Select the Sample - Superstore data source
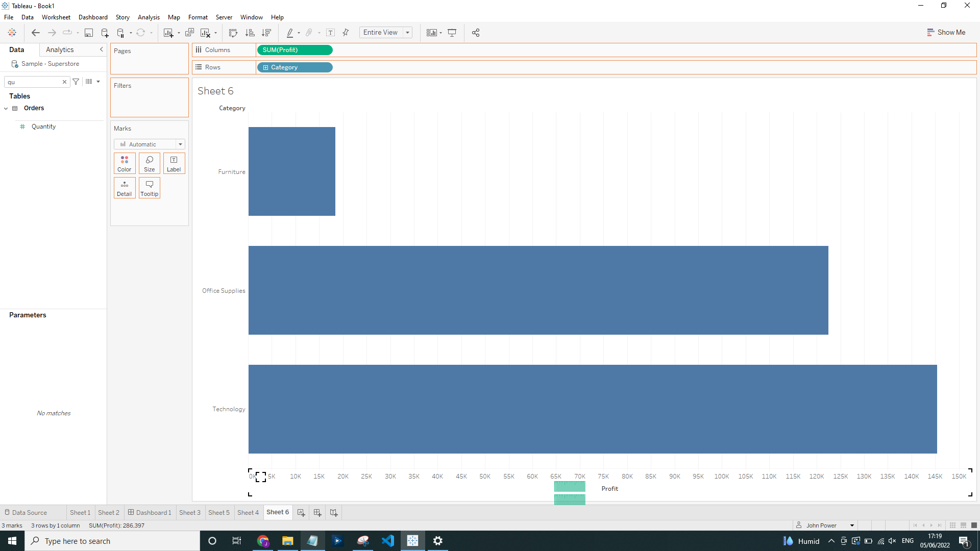The height and width of the screenshot is (551, 980). click(x=50, y=64)
